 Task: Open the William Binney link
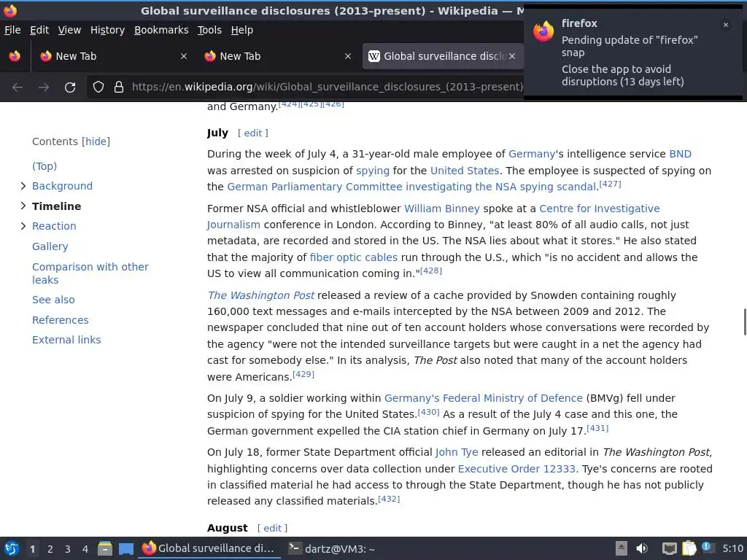[x=441, y=209]
